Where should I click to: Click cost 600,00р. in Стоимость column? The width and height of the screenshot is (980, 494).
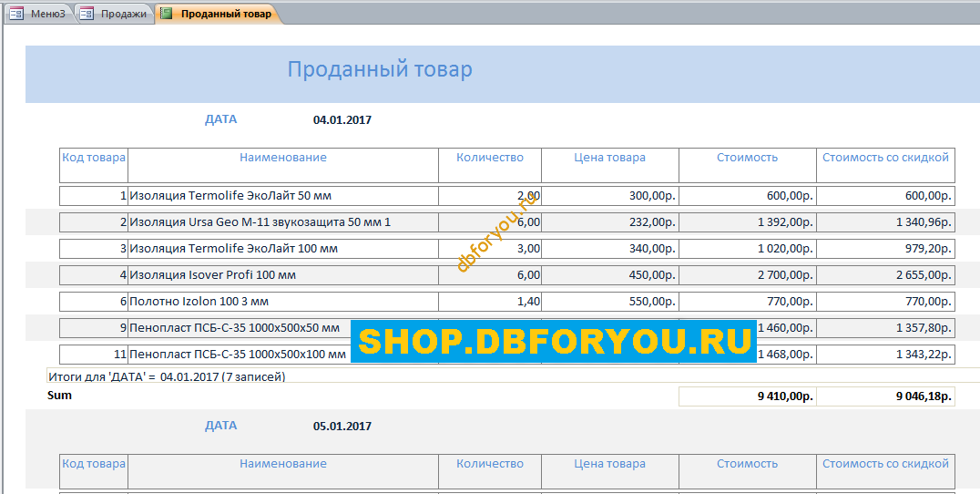tap(748, 196)
